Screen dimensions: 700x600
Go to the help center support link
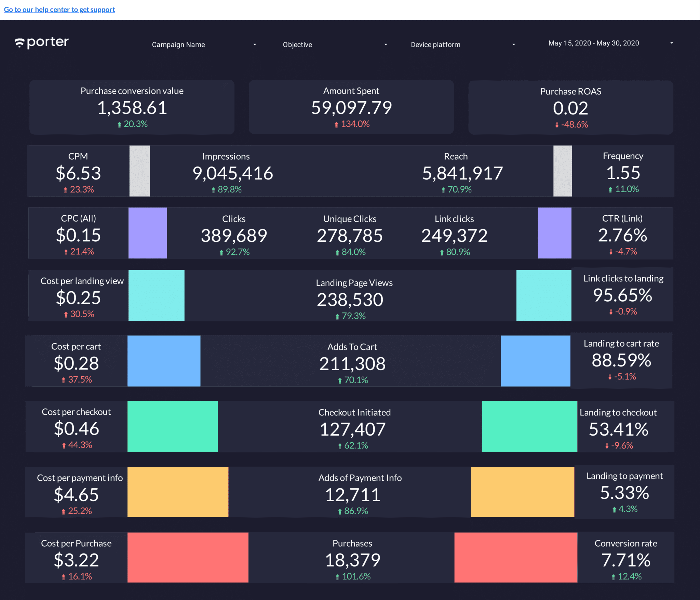[x=59, y=10]
